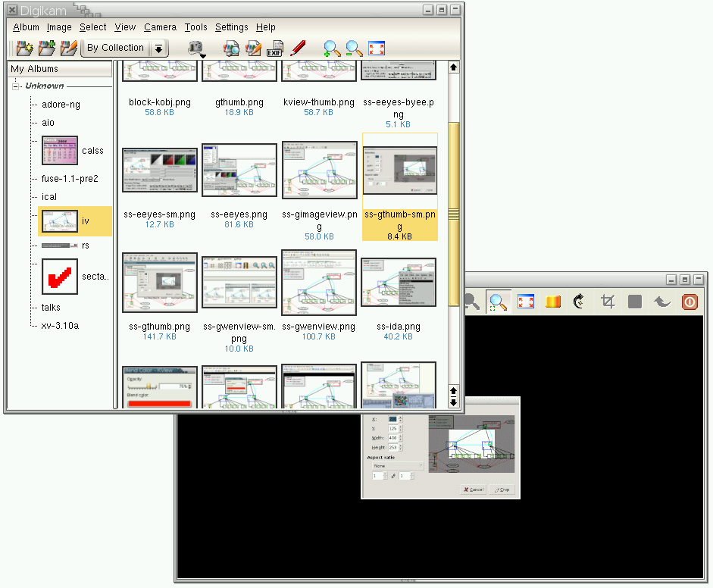Select the talks album in sidebar

point(51,308)
